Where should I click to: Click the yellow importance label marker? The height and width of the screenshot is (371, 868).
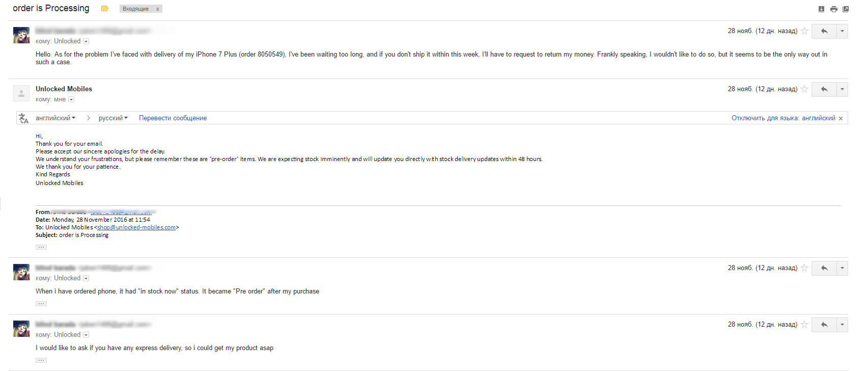click(105, 9)
